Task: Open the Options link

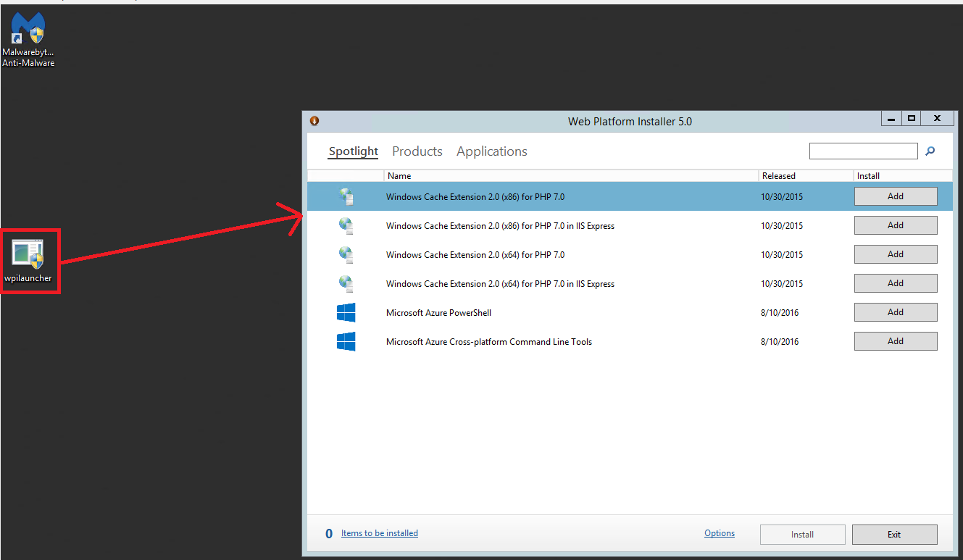Action: (x=720, y=533)
